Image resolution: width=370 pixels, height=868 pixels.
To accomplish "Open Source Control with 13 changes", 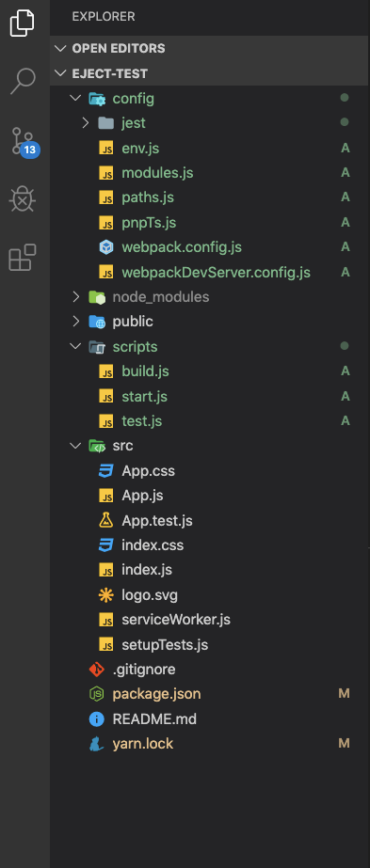I will [24, 141].
